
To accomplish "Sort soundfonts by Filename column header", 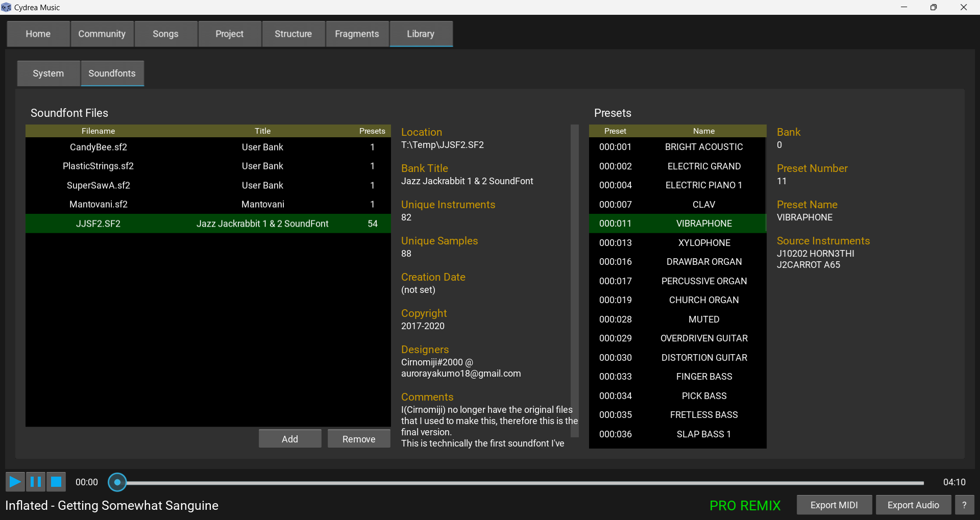I will (x=99, y=131).
